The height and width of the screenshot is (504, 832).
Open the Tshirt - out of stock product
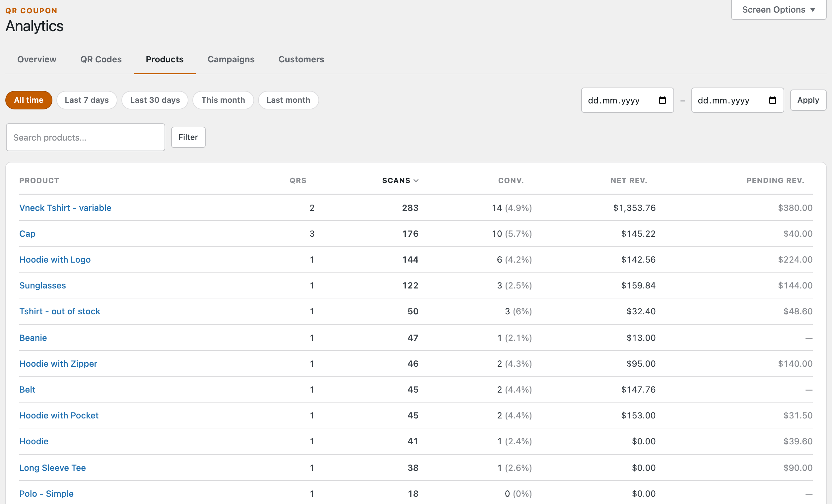pyautogui.click(x=60, y=312)
